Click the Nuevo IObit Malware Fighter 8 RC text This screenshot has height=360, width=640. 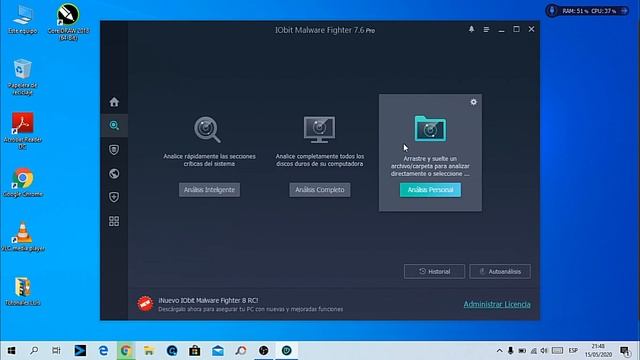pos(208,300)
